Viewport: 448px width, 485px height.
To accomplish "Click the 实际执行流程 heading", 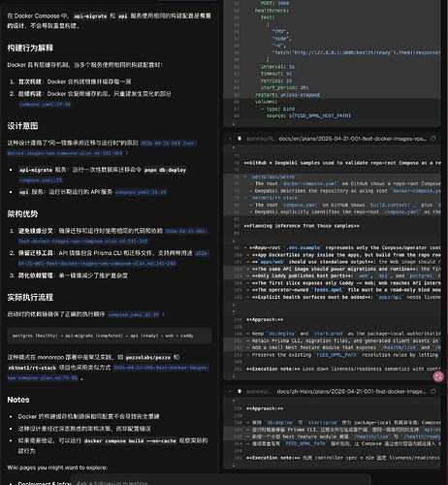I will (30, 297).
